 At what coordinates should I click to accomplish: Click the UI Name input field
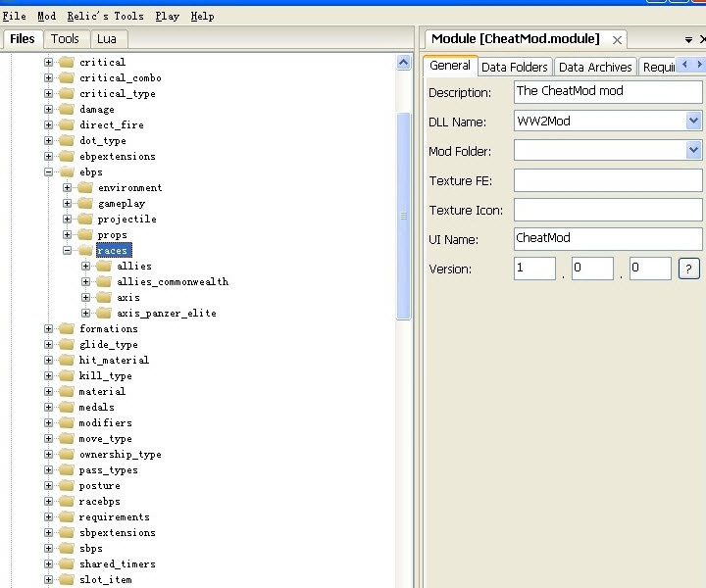click(x=608, y=238)
